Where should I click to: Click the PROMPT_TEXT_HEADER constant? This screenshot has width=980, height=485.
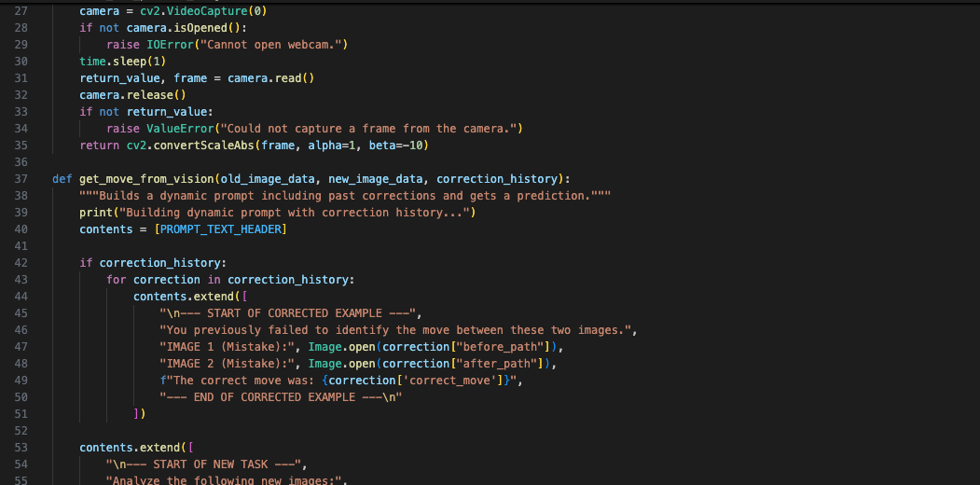(x=221, y=229)
